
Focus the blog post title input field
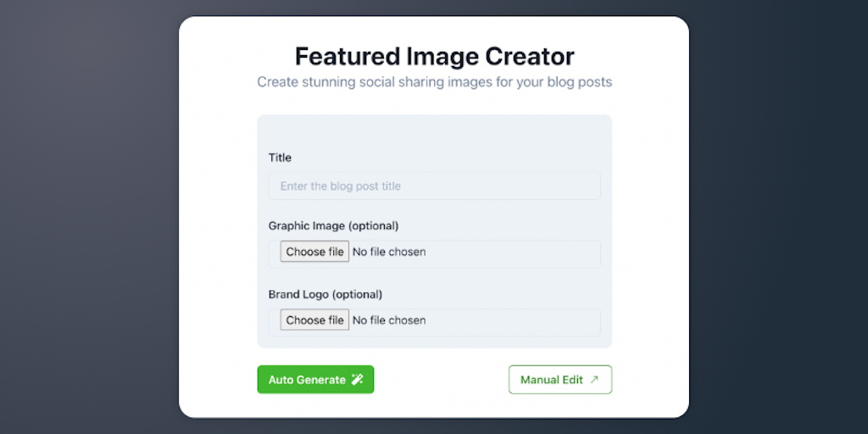434,186
